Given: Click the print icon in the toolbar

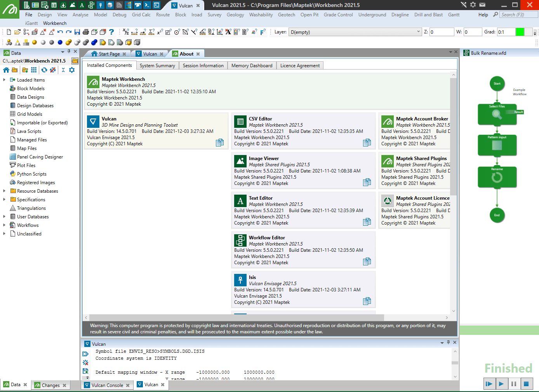Looking at the screenshot, I should pos(86,32).
